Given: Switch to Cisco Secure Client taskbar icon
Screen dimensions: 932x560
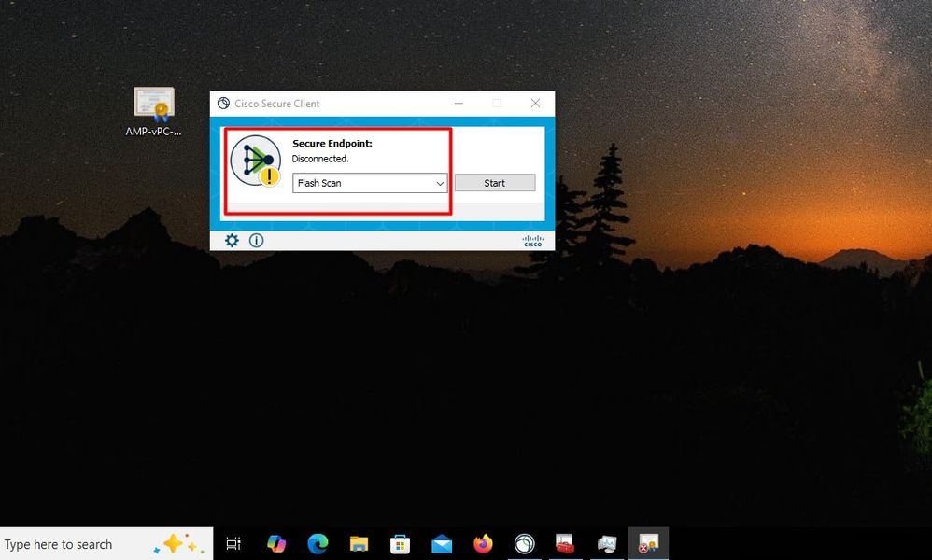Looking at the screenshot, I should pyautogui.click(x=524, y=543).
